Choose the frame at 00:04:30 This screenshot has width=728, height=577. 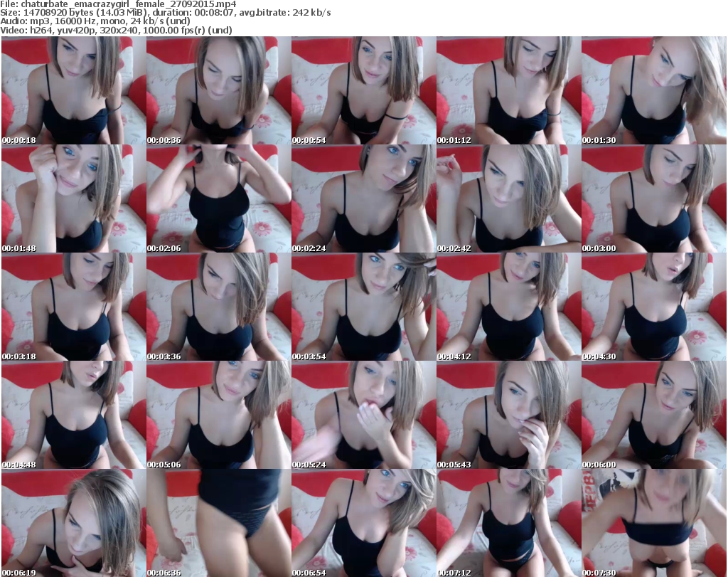point(654,307)
